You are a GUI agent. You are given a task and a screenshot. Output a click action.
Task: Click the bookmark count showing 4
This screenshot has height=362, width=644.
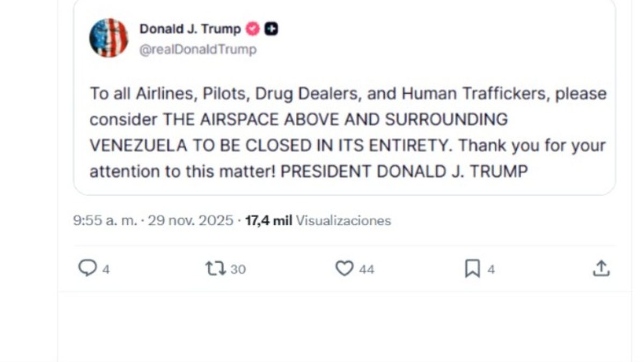pyautogui.click(x=491, y=269)
